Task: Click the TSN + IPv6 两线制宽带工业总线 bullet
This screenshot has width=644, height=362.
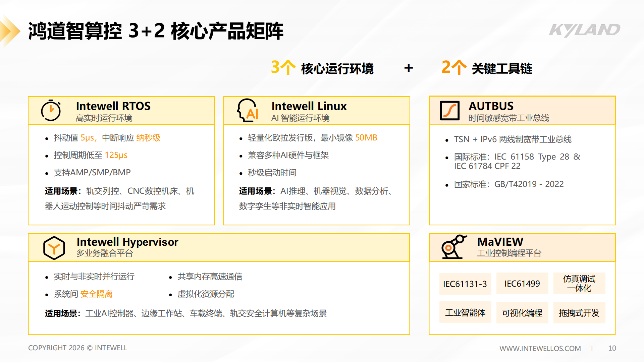Action: pos(513,139)
